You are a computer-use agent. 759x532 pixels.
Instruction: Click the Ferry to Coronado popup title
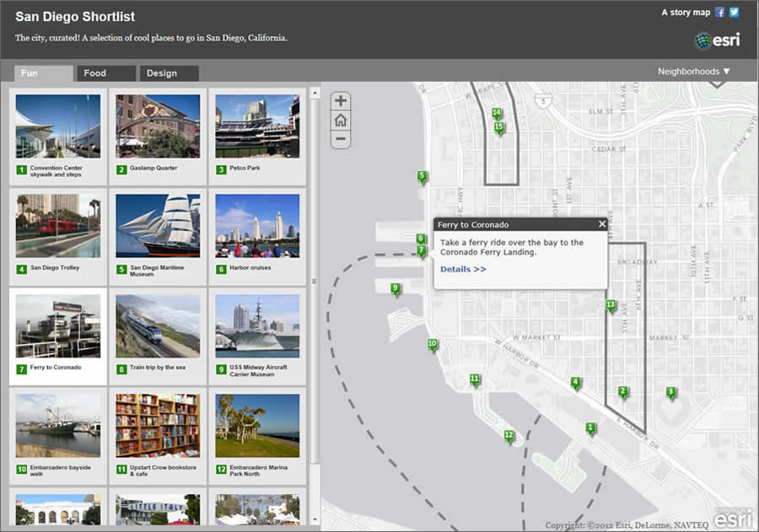click(473, 224)
